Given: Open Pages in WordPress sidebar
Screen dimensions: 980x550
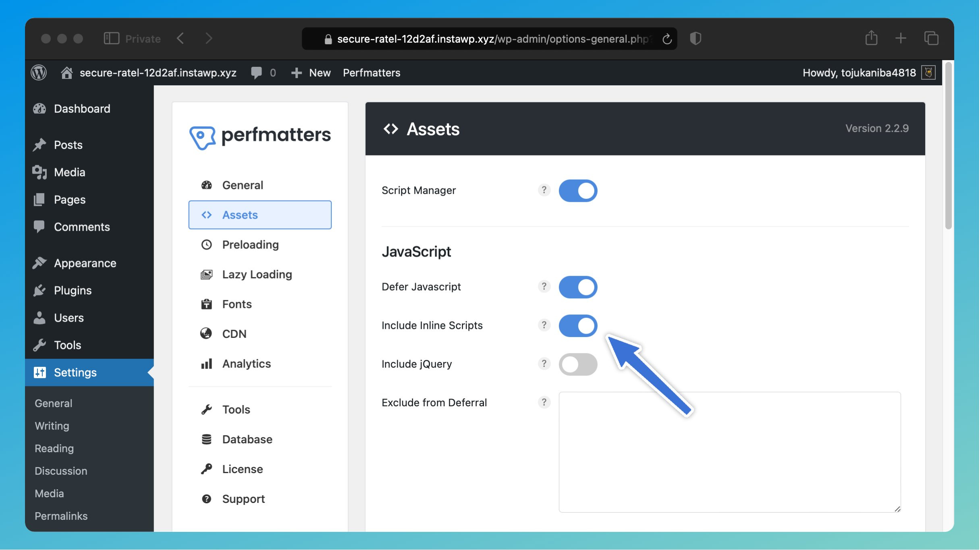Looking at the screenshot, I should point(89,200).
